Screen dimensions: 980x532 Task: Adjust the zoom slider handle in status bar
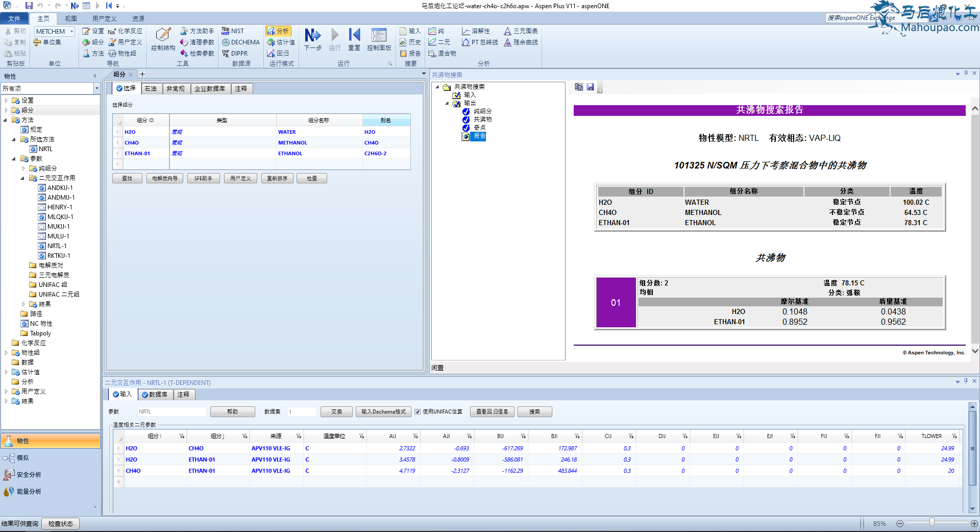coord(932,523)
